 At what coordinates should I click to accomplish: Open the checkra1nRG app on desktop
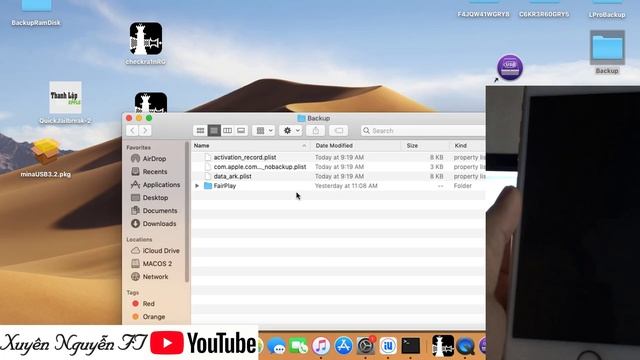click(146, 39)
